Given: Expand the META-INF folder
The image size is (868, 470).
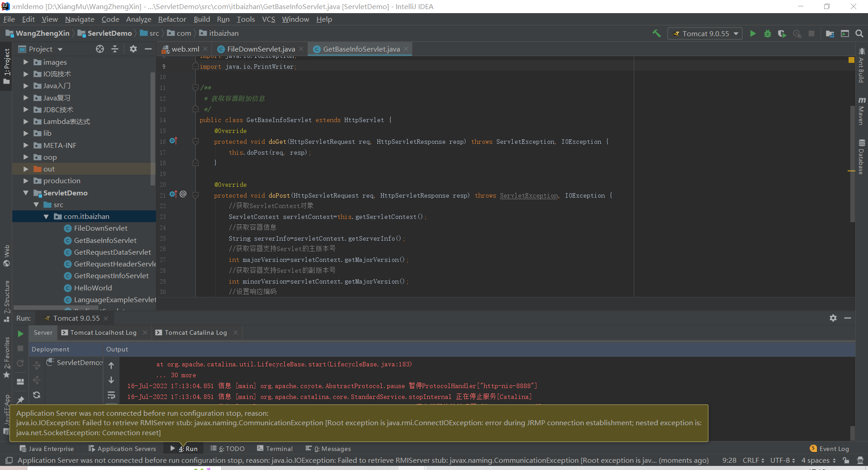Looking at the screenshot, I should pos(26,145).
